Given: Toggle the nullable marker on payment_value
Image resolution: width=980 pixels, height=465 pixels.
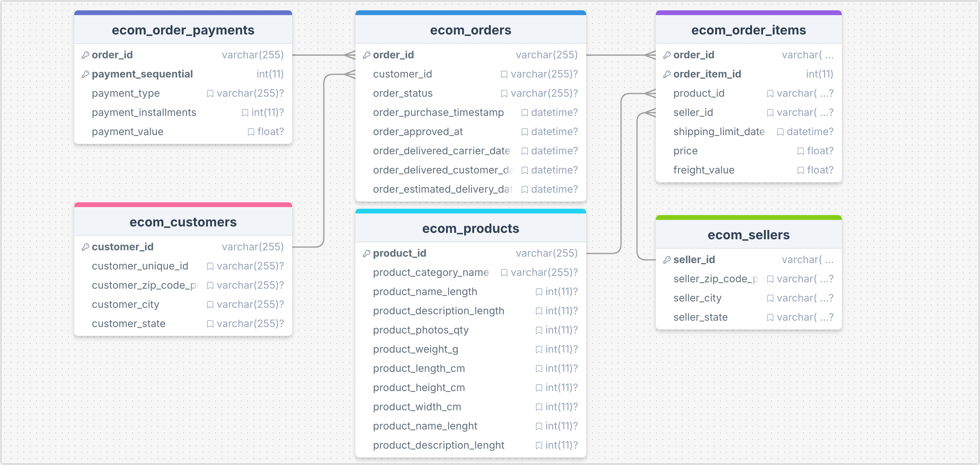Looking at the screenshot, I should click(251, 132).
